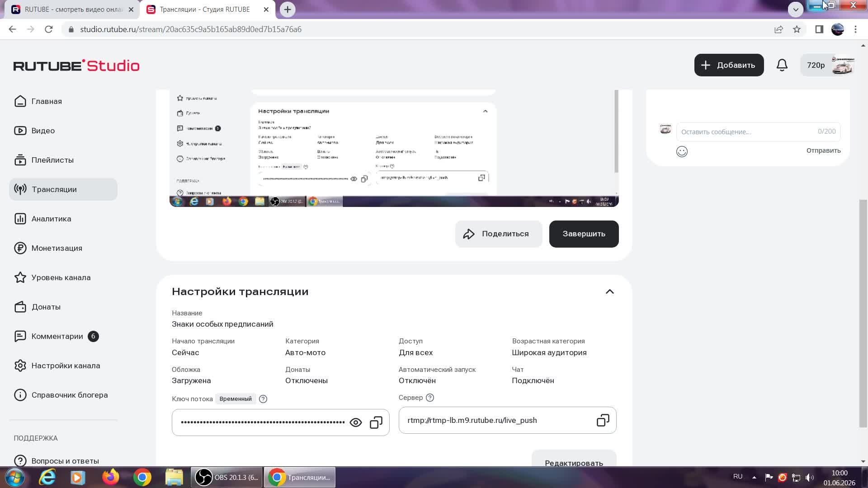Close the Трансляции - Студия RUTUBE tab
The image size is (868, 488).
tap(266, 9)
